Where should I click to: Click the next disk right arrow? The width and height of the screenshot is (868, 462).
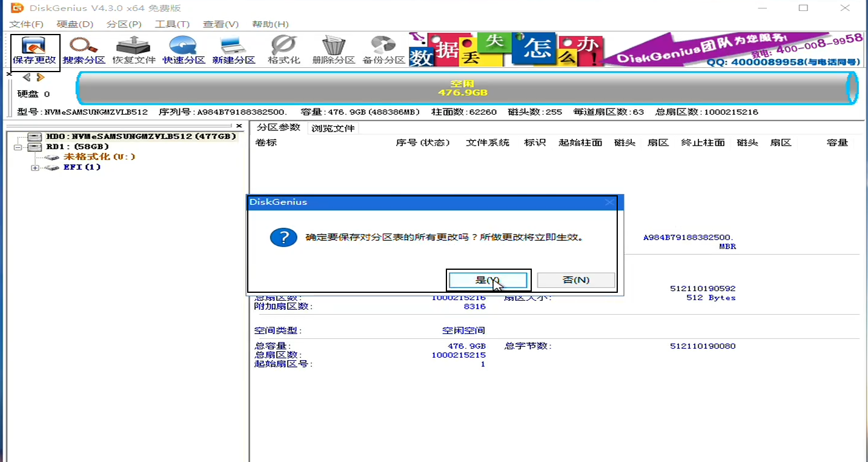pyautogui.click(x=40, y=77)
